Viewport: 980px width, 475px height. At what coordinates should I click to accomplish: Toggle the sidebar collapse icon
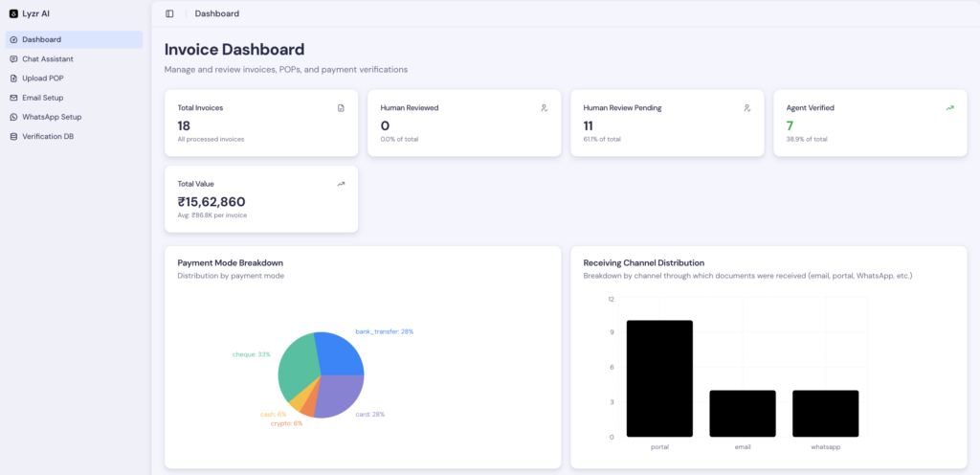[x=169, y=13]
